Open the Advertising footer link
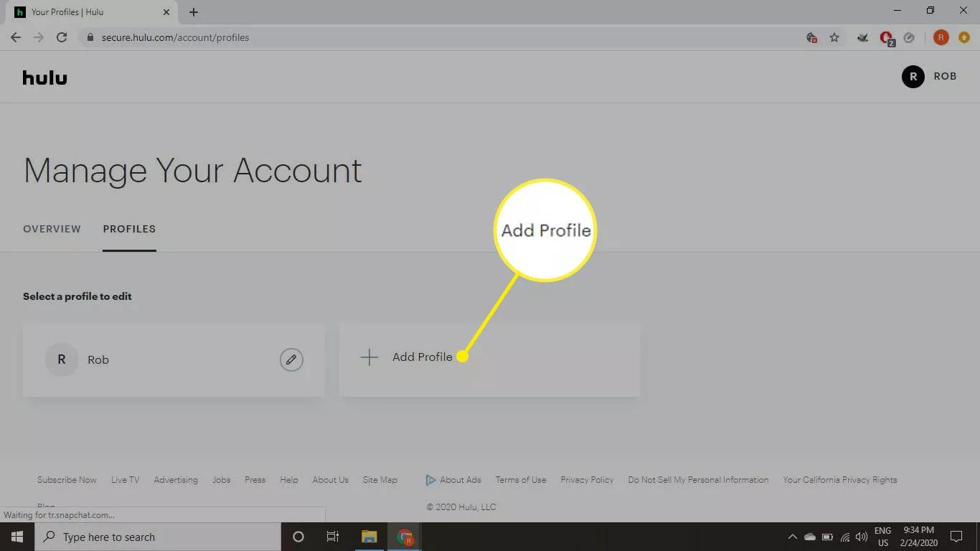The image size is (980, 551). [x=176, y=480]
